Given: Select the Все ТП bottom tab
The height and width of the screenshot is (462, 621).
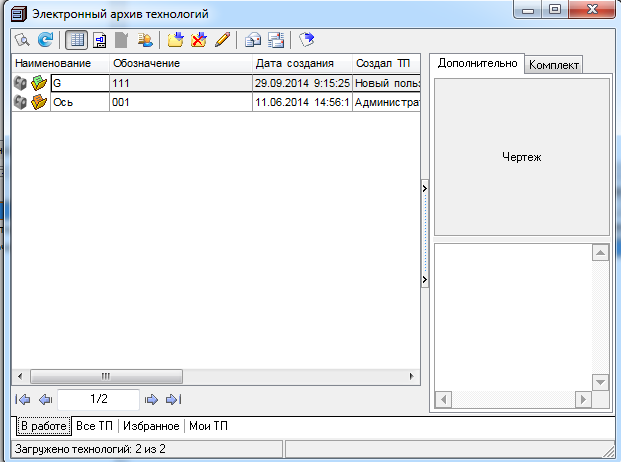Looking at the screenshot, I should [94, 426].
